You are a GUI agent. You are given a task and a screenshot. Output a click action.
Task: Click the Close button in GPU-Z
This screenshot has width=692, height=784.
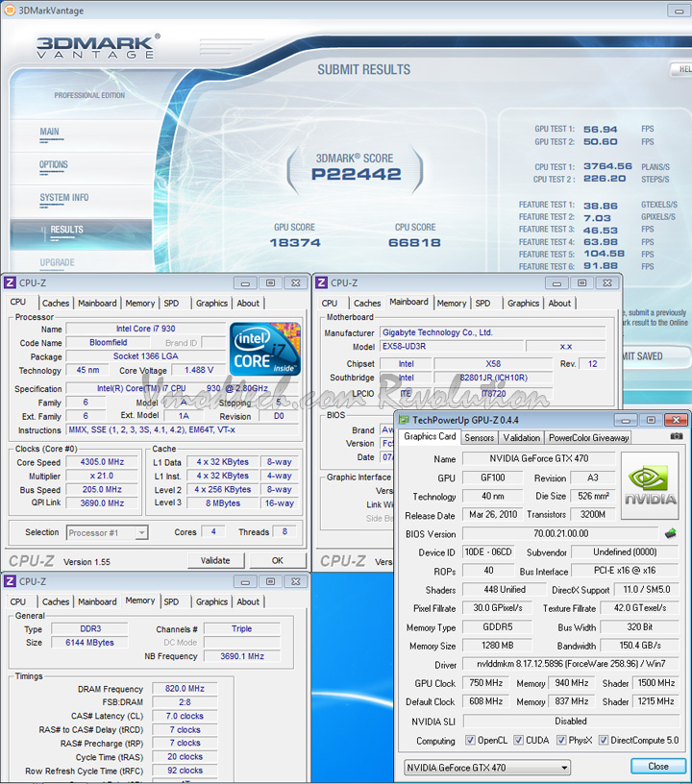(x=658, y=766)
